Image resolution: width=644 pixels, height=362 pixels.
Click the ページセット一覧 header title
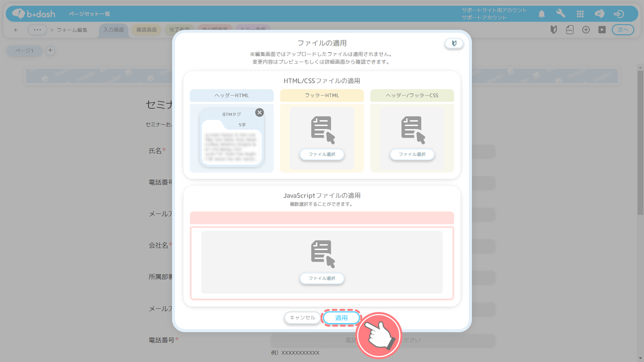click(x=89, y=14)
